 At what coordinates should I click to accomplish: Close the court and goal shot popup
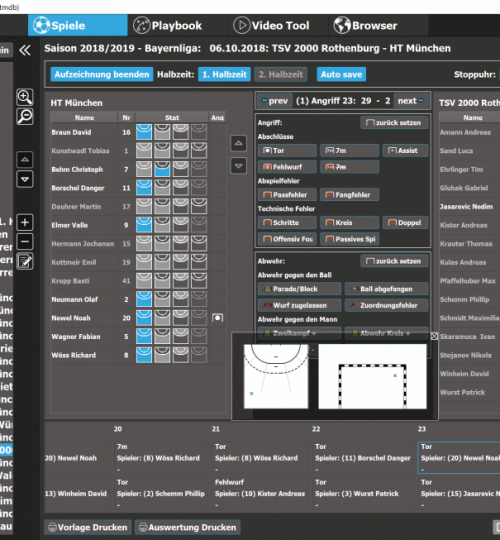(434, 336)
